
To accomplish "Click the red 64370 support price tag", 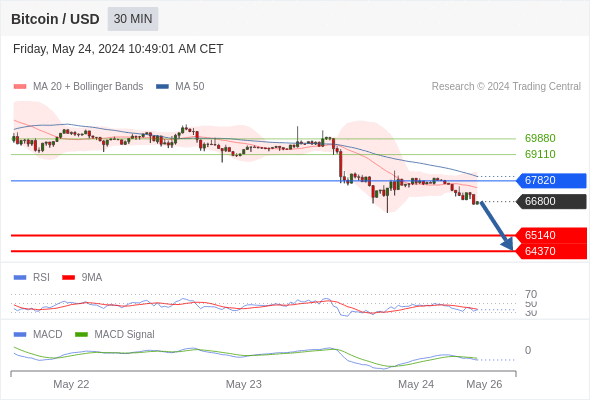I will coord(551,251).
